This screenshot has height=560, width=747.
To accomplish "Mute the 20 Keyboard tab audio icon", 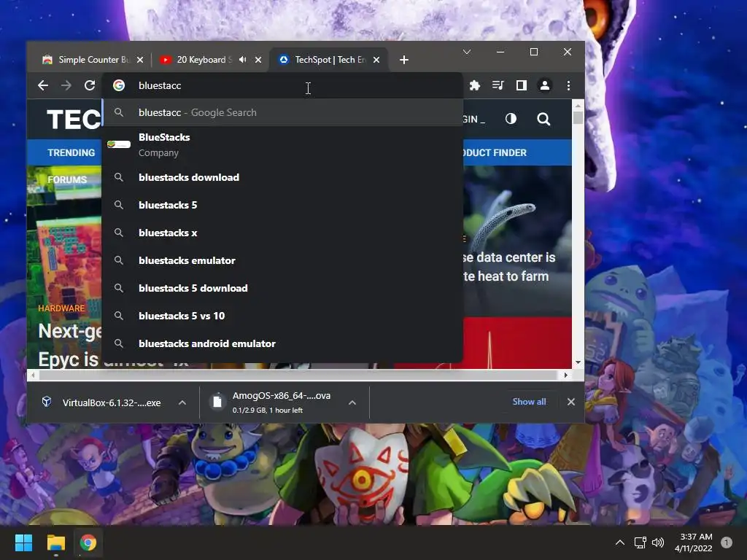I will pos(242,60).
